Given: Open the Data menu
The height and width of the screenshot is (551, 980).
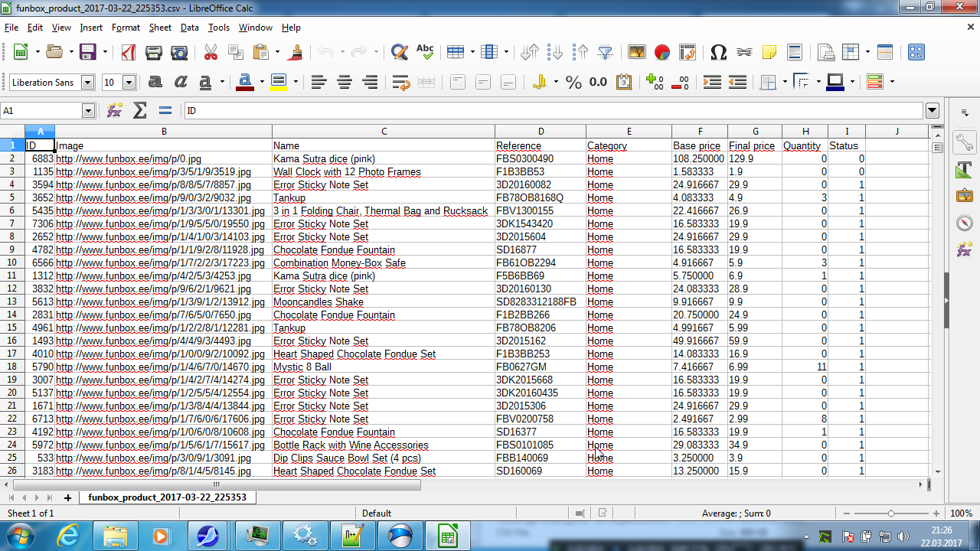Looking at the screenshot, I should (x=189, y=28).
